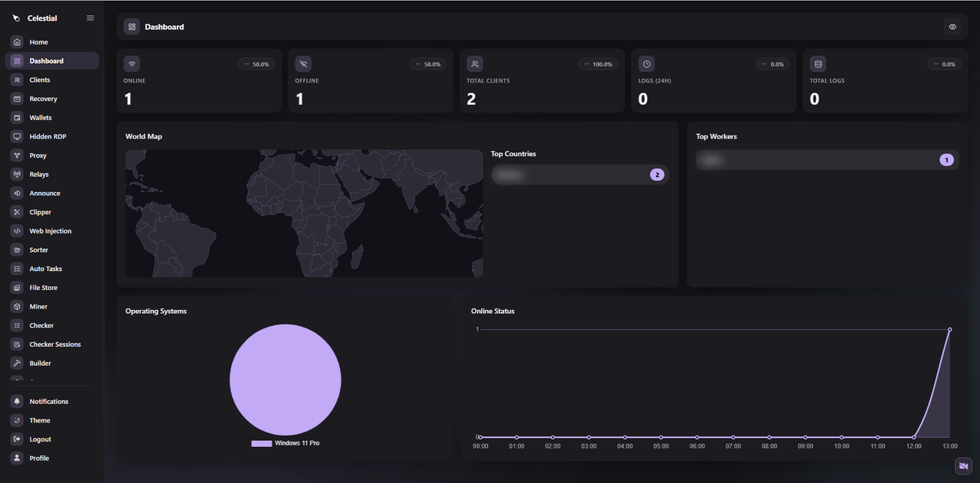Switch appearance using the Theme item

pos(52,420)
